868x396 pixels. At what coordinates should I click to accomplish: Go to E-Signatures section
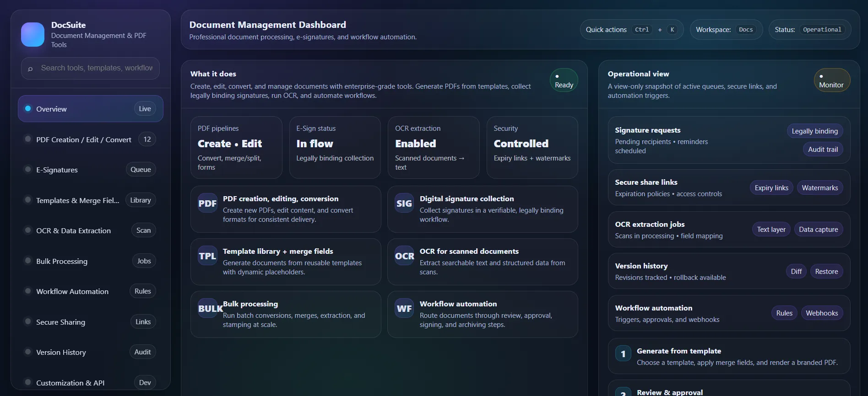pyautogui.click(x=91, y=170)
